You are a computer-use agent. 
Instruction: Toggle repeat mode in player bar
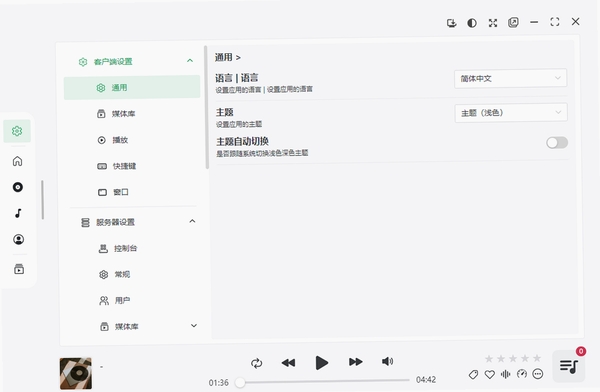pyautogui.click(x=256, y=363)
